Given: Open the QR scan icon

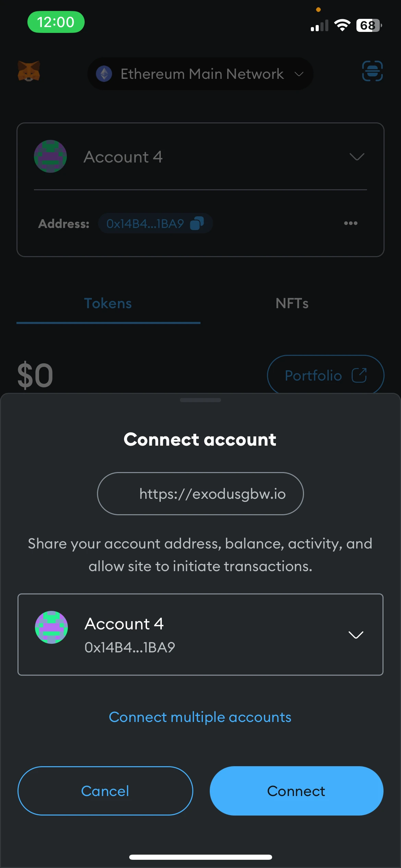Looking at the screenshot, I should point(372,71).
